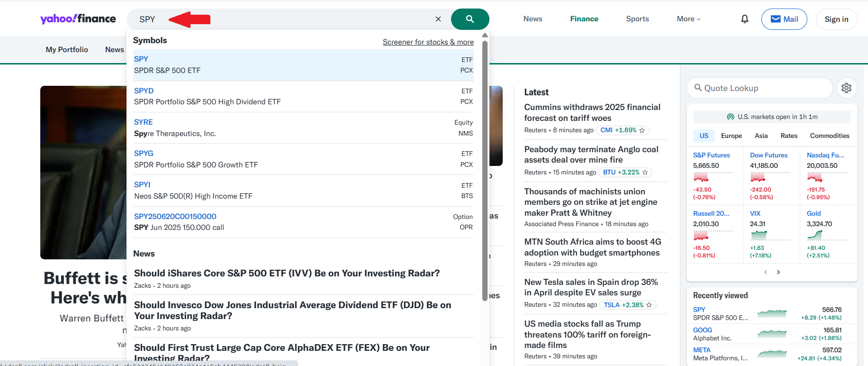Open First Trust Large Cap AlphaDEX article

click(x=282, y=353)
